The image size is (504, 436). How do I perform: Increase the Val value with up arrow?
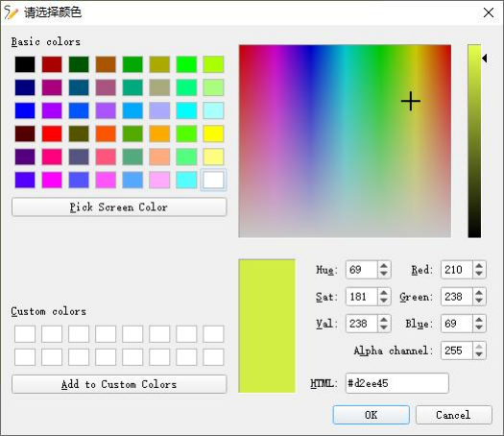[383, 320]
